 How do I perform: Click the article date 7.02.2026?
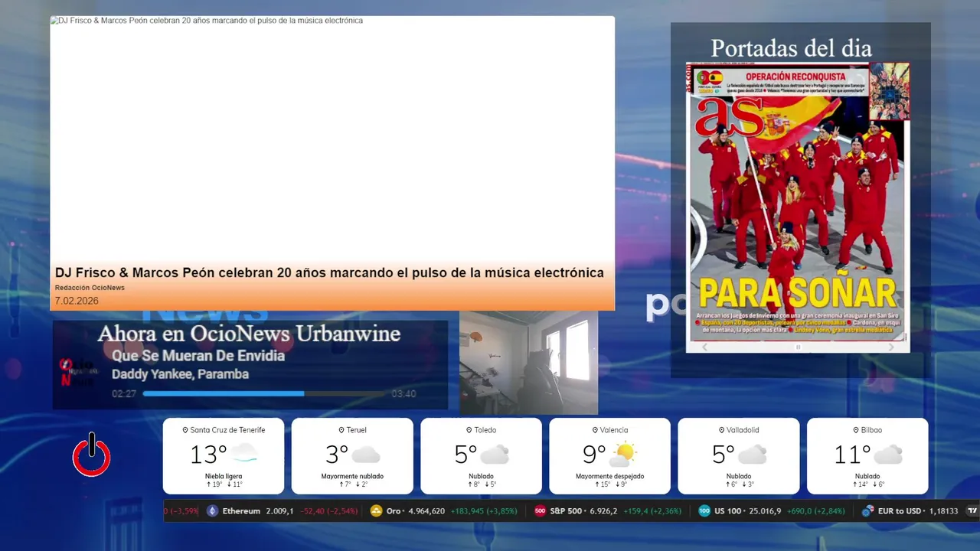click(77, 301)
